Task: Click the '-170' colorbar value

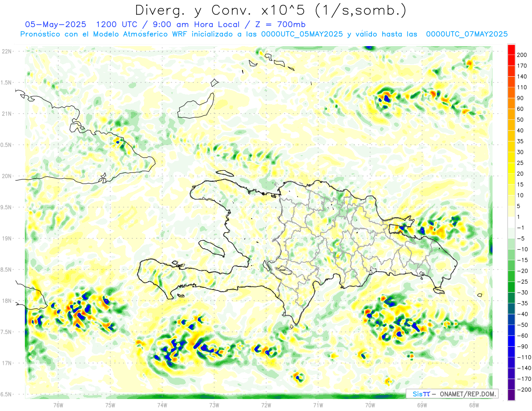Action: [524, 379]
